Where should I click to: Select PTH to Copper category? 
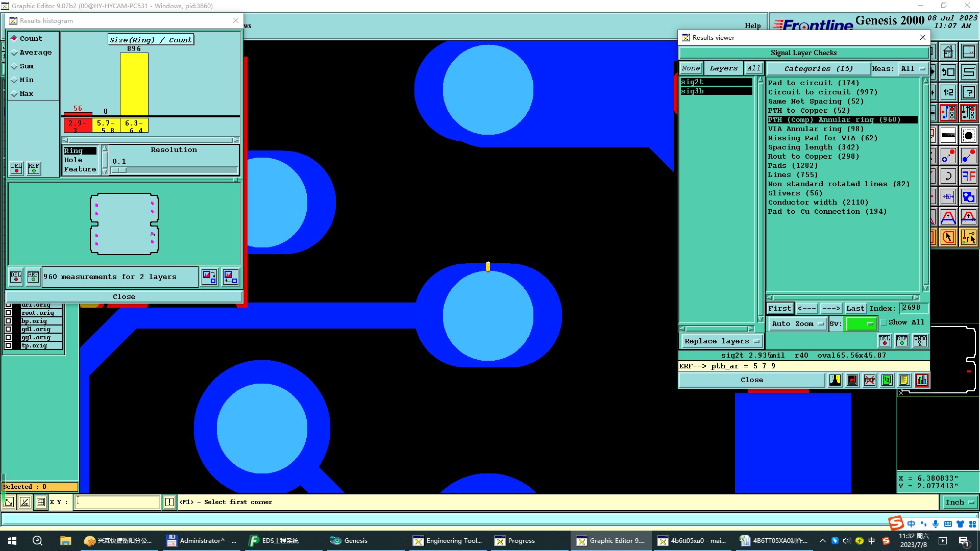pos(809,110)
